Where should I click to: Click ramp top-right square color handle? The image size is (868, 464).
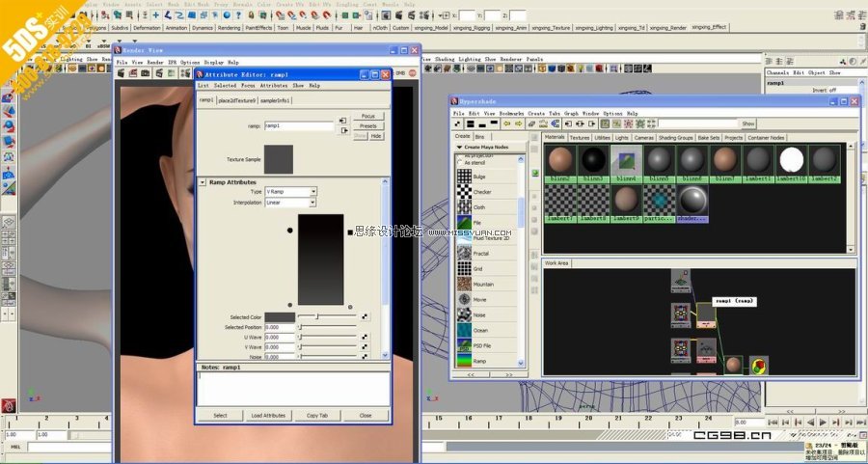coord(350,232)
